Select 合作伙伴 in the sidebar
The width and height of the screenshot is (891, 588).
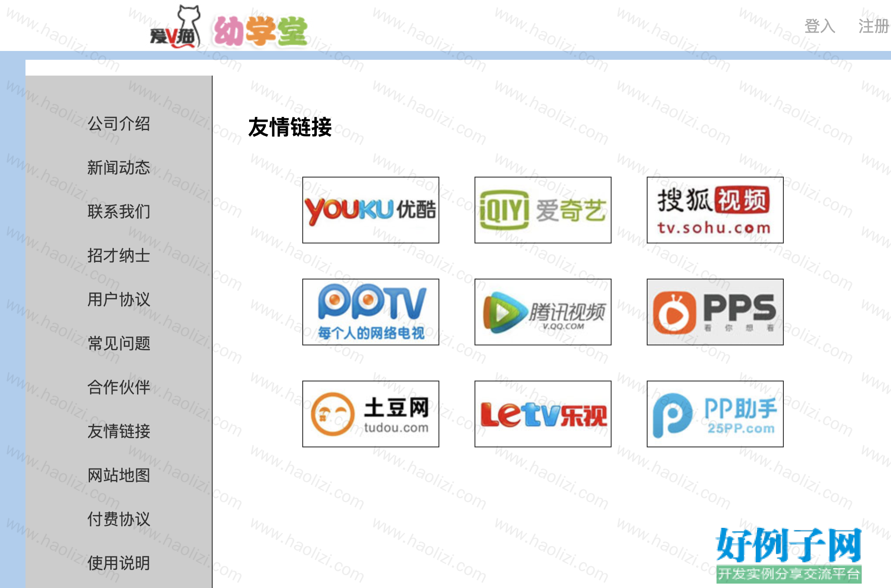pyautogui.click(x=119, y=387)
